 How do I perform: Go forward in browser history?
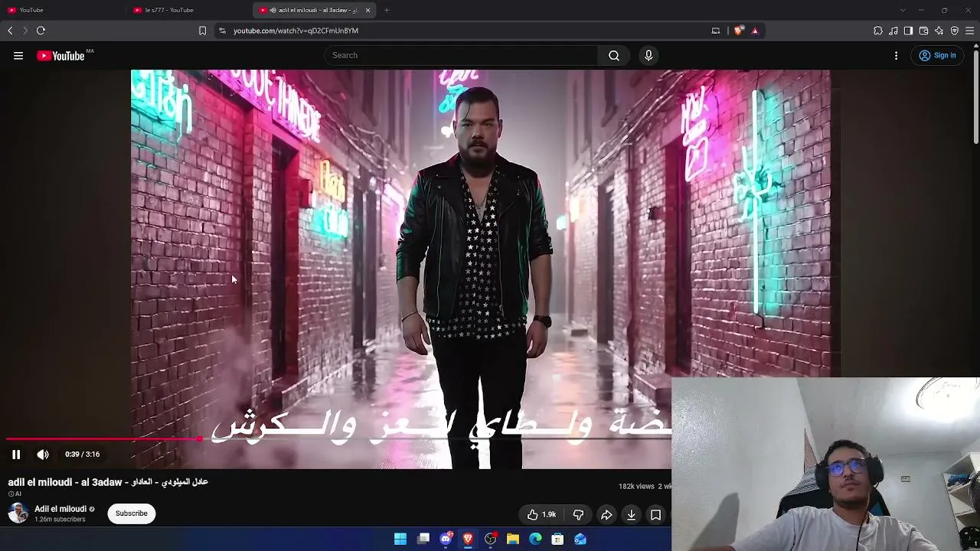coord(25,31)
